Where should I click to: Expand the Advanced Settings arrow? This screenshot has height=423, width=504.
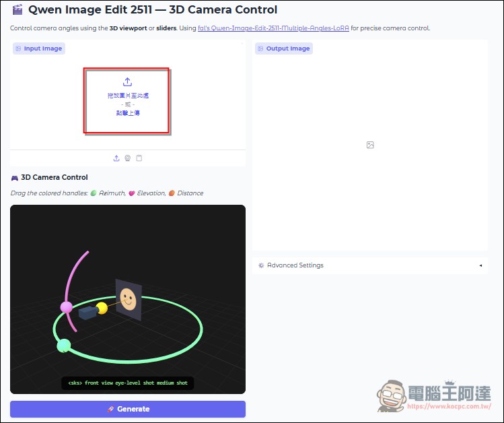click(x=480, y=265)
